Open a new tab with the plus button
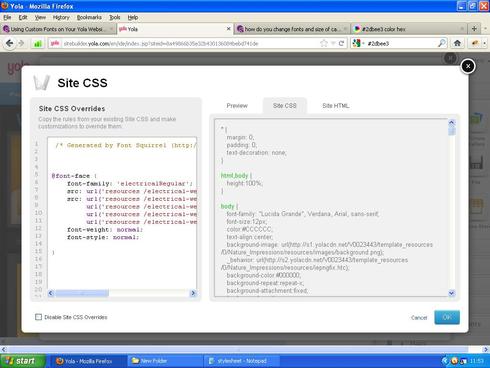The image size is (490, 368). [474, 29]
